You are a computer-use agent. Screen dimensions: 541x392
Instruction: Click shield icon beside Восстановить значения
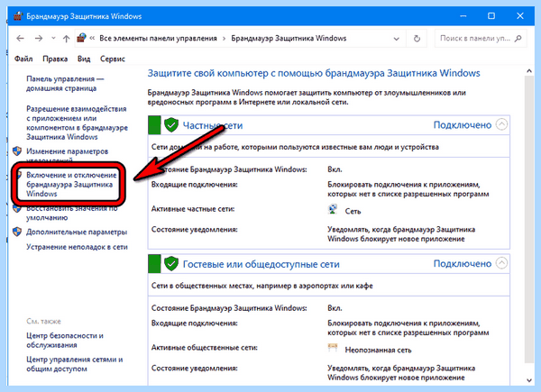pyautogui.click(x=17, y=208)
